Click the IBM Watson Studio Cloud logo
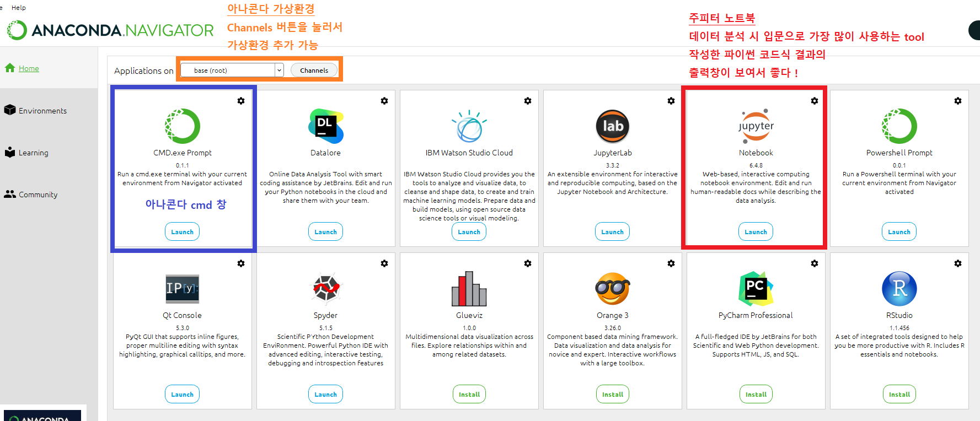The width and height of the screenshot is (980, 421). 469,126
